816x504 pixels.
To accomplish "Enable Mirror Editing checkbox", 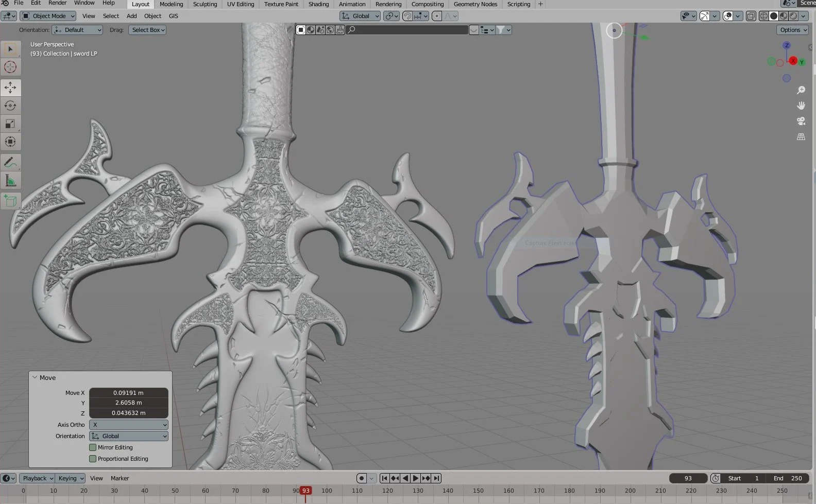I will (93, 447).
